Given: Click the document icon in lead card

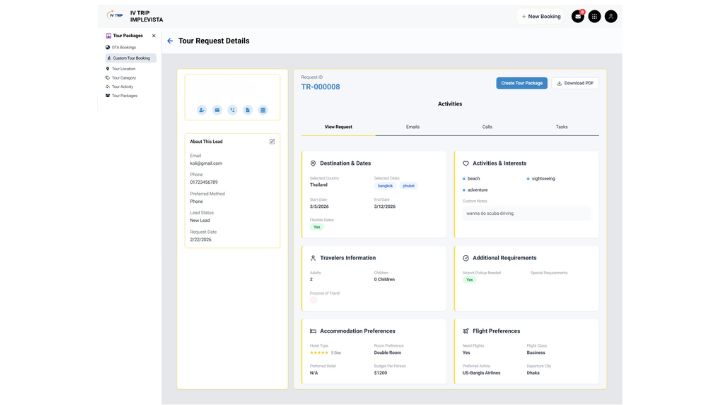Looking at the screenshot, I should tap(247, 109).
